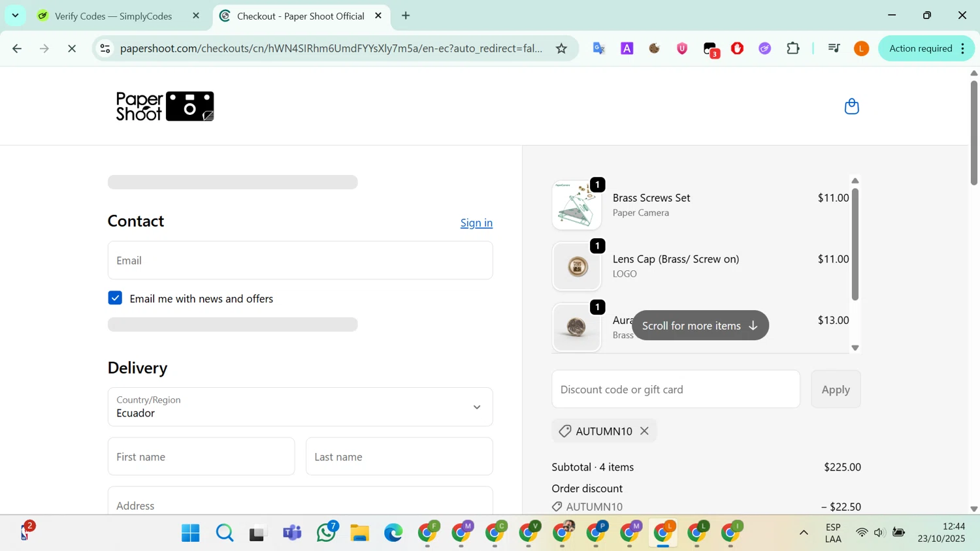The height and width of the screenshot is (551, 980).
Task: Click the 'Brass Screws Set' item name
Action: [651, 198]
